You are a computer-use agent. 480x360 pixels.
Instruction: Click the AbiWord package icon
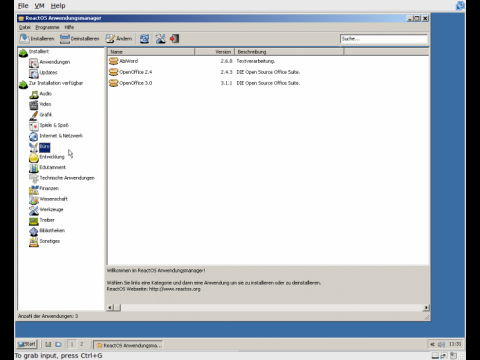point(113,61)
